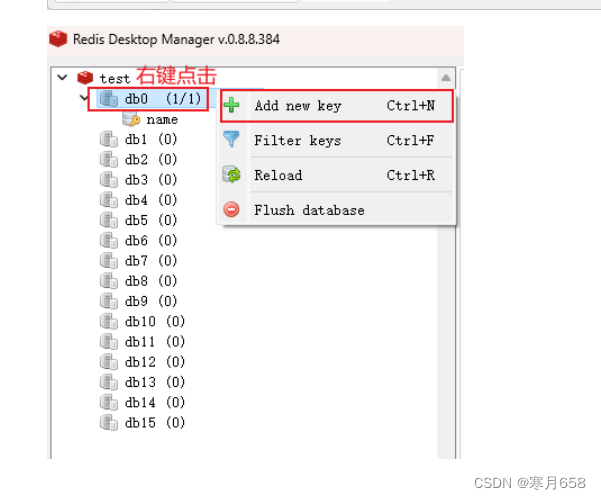This screenshot has height=500, width=601.
Task: Click the db13 database icon
Action: point(109,383)
